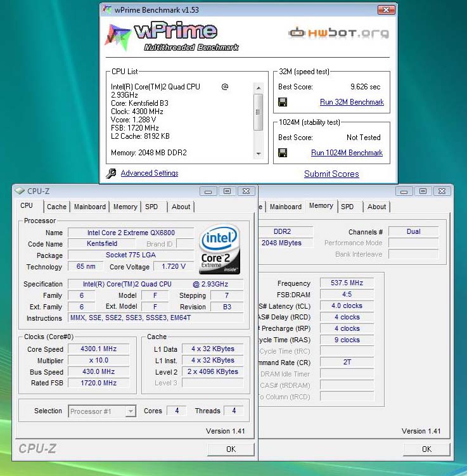Click the Cores count value 4
The image size is (467, 476).
pyautogui.click(x=177, y=411)
